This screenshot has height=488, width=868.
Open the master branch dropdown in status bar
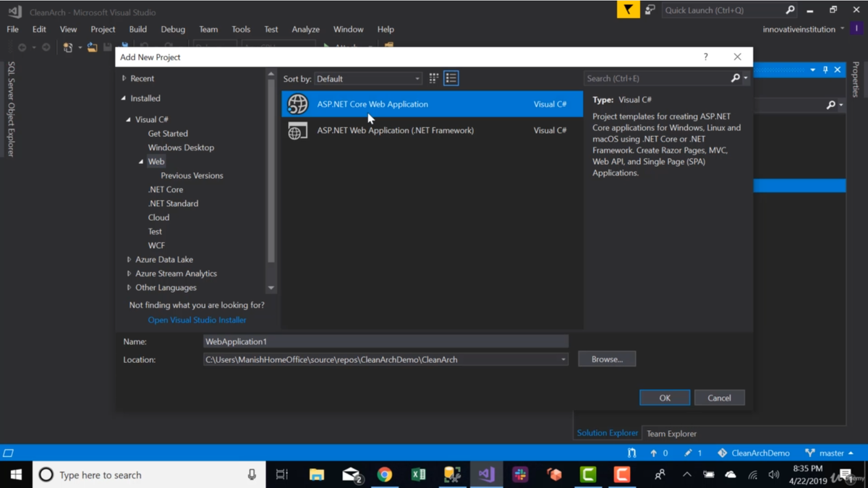[830, 453]
